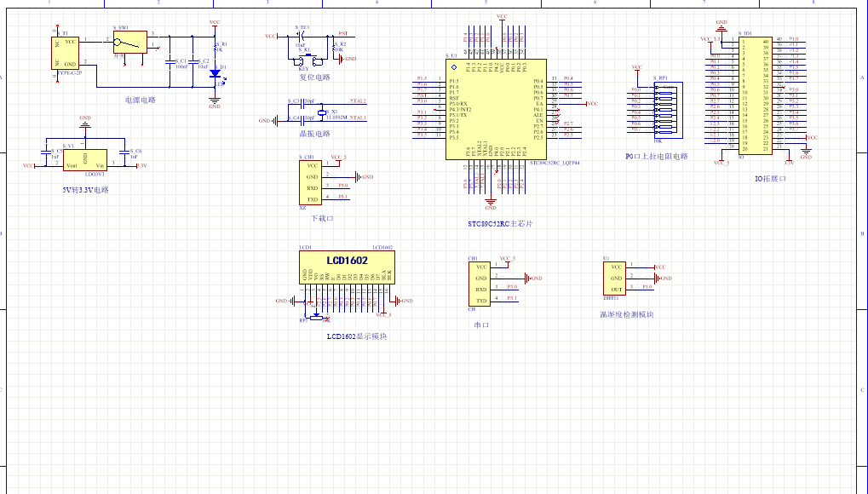Select capacitor S_C2 10uF
This screenshot has width=868, height=494.
[x=193, y=62]
